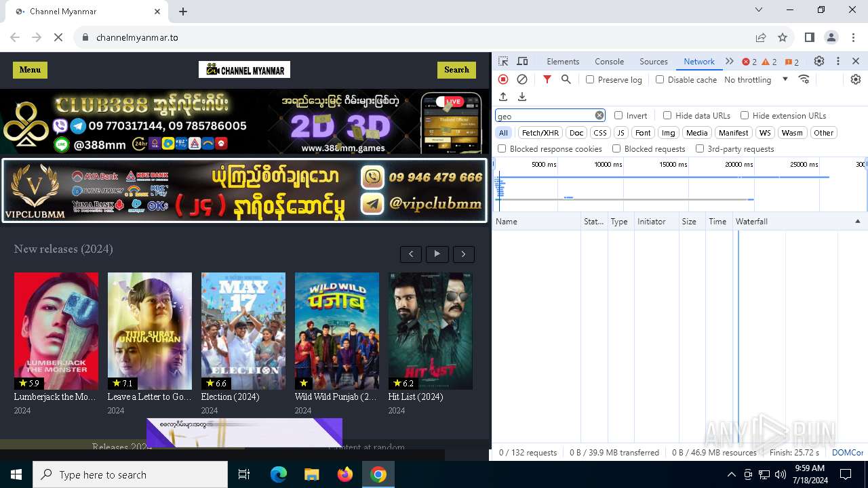Check Hide data URLs

667,115
